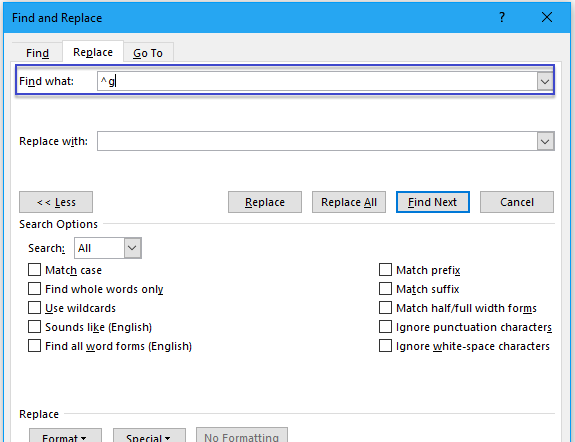The height and width of the screenshot is (442, 575).
Task: Enable Match half/full width forms
Action: pyautogui.click(x=385, y=308)
